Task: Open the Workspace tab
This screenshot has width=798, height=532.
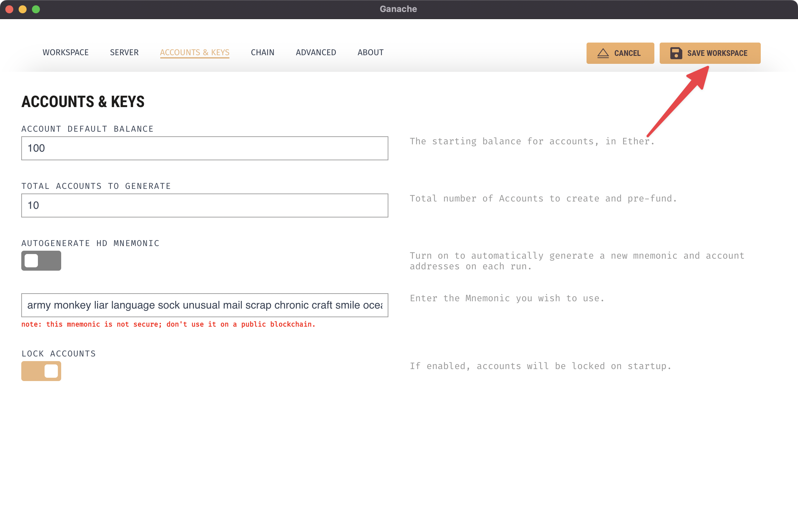Action: point(66,52)
